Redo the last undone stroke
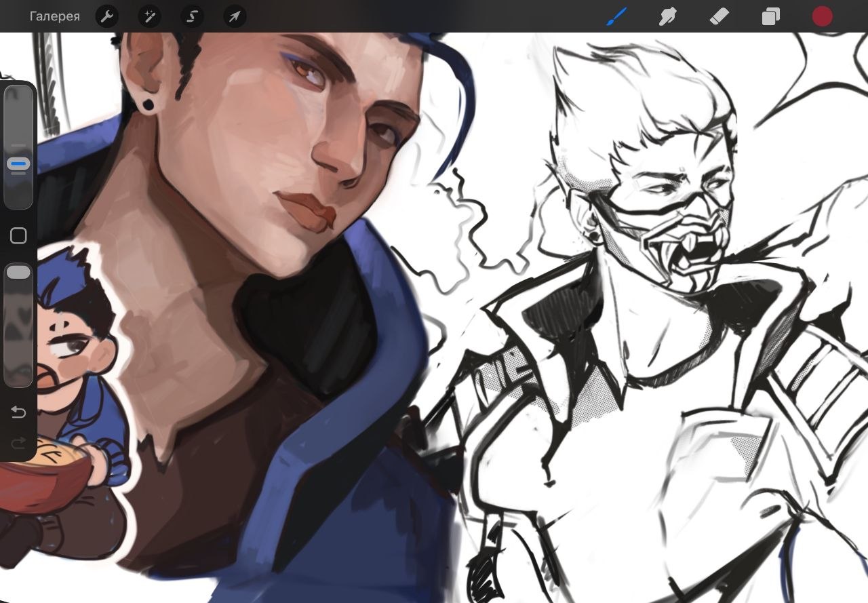 [x=18, y=442]
